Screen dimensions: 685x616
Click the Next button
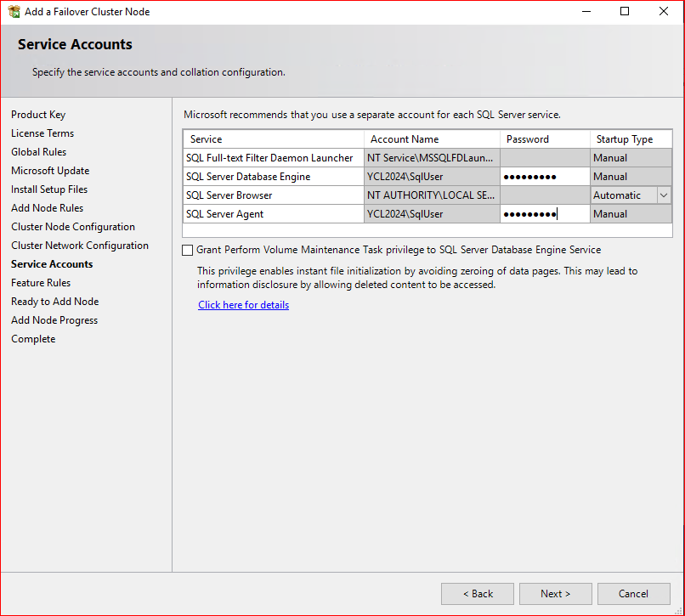[x=555, y=594]
